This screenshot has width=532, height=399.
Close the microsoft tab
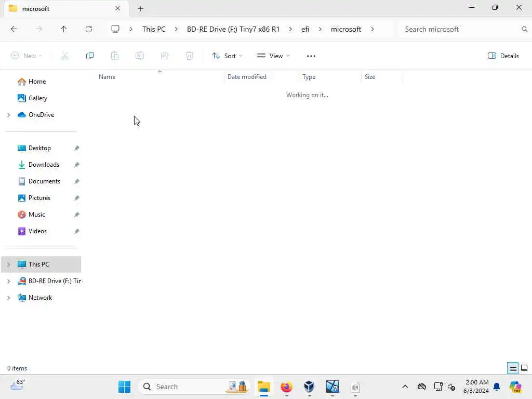(118, 8)
